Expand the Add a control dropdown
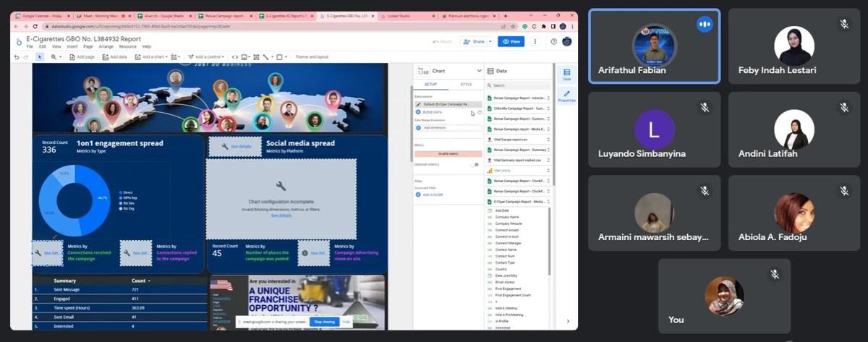This screenshot has width=868, height=342. pyautogui.click(x=208, y=57)
